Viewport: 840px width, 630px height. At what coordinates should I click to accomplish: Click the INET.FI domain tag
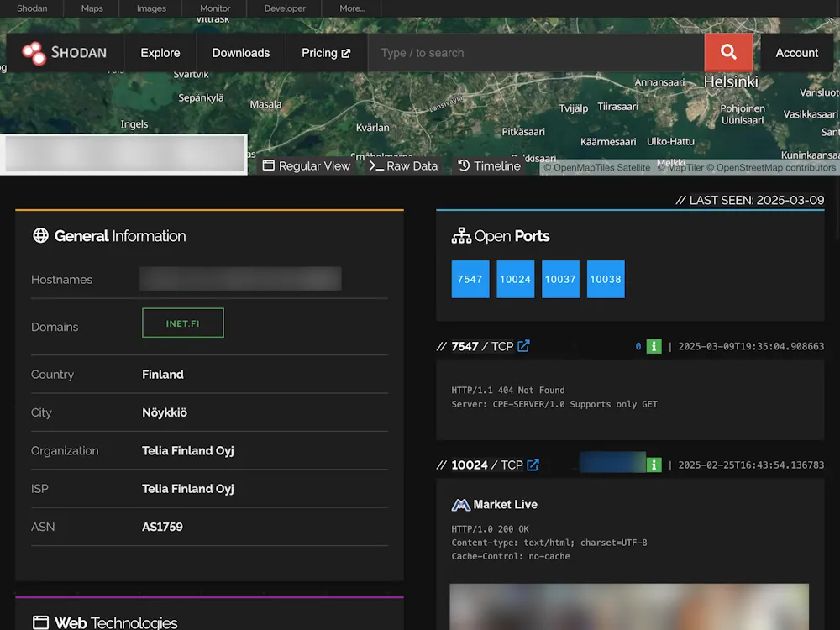click(x=183, y=323)
